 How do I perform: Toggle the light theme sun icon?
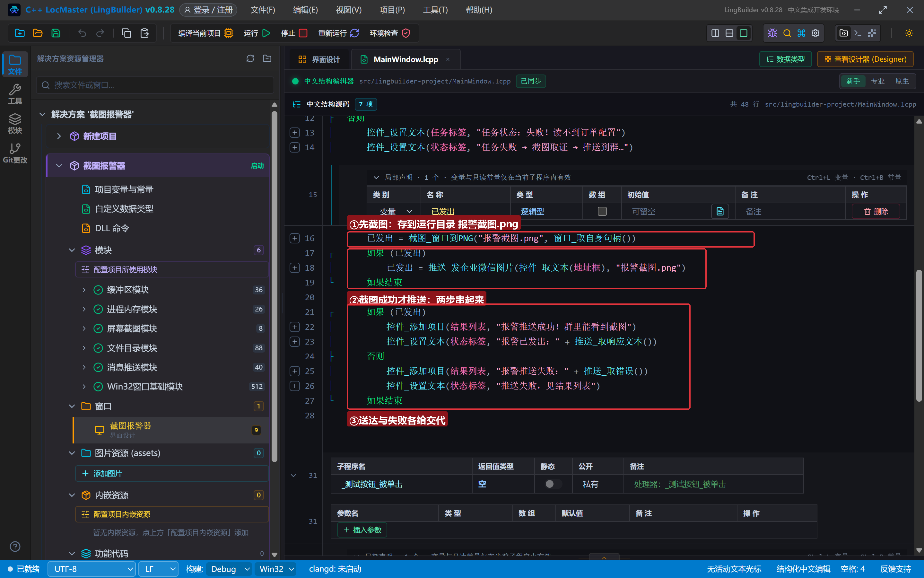pyautogui.click(x=909, y=33)
